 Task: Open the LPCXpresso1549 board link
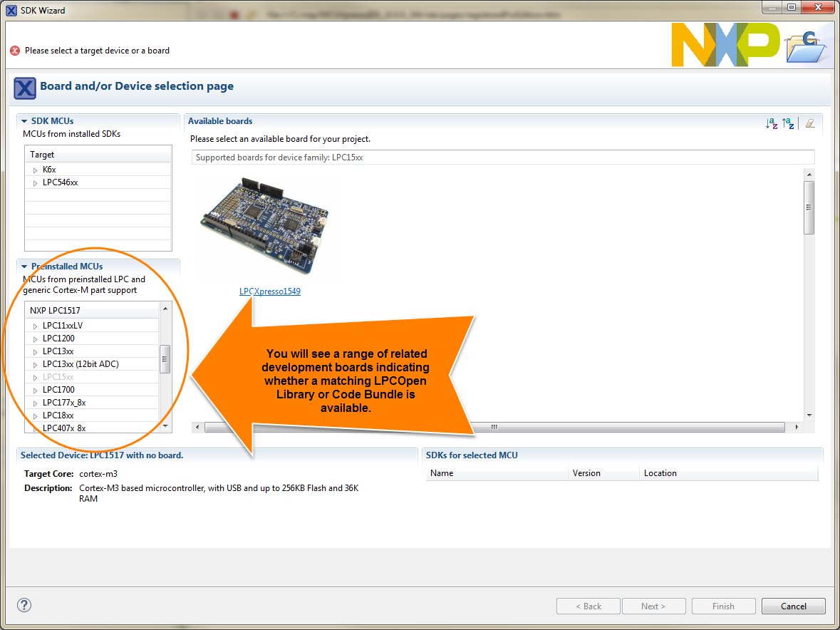(x=270, y=291)
